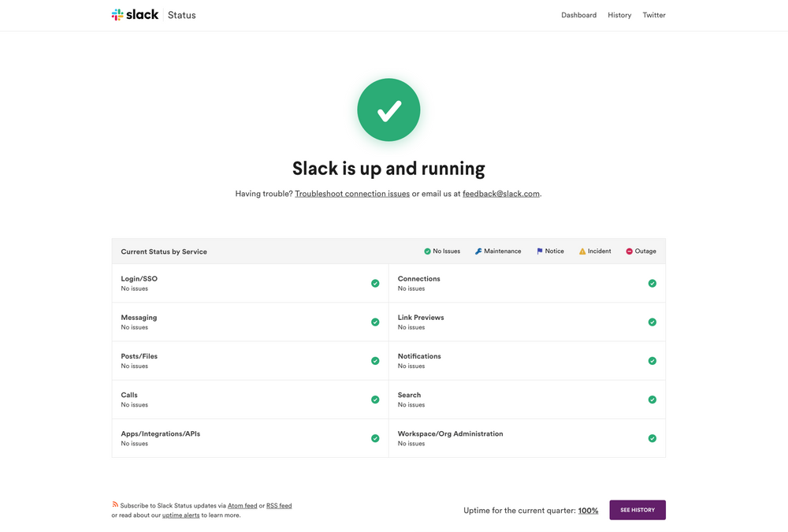Click the RSS subscribe icon in footer

(115, 504)
